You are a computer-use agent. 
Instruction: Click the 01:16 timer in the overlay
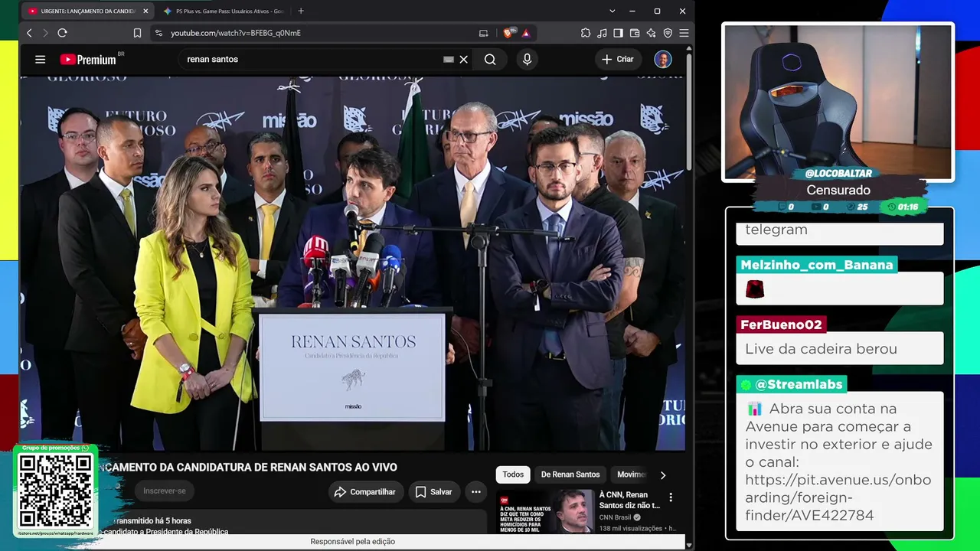[x=903, y=207]
